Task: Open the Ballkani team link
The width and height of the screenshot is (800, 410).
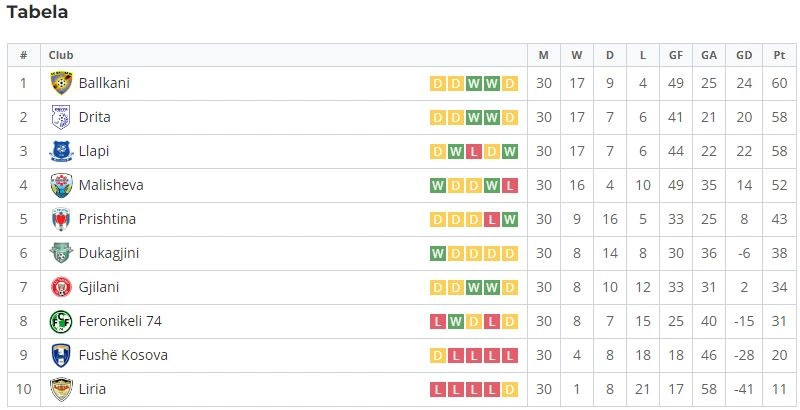Action: tap(104, 83)
